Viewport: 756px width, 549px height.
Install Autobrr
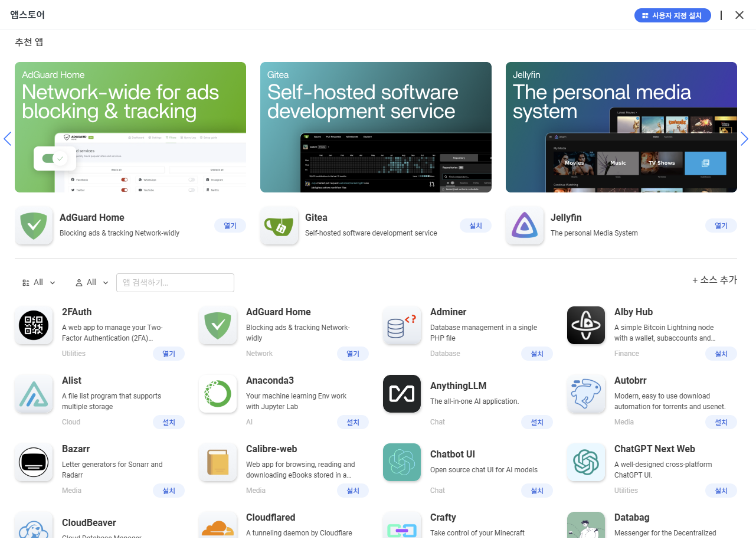click(x=721, y=422)
